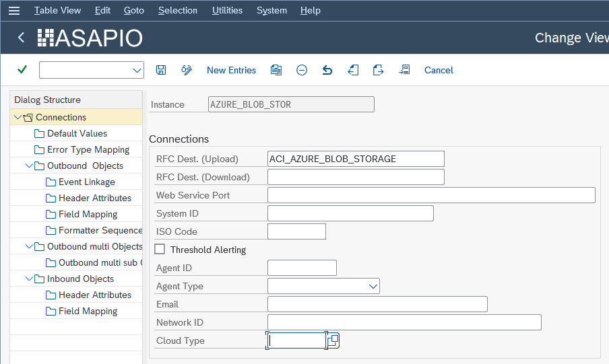Viewport: 609px width, 364px height.
Task: Enable the Threshold Alerting checkbox
Action: coord(160,249)
